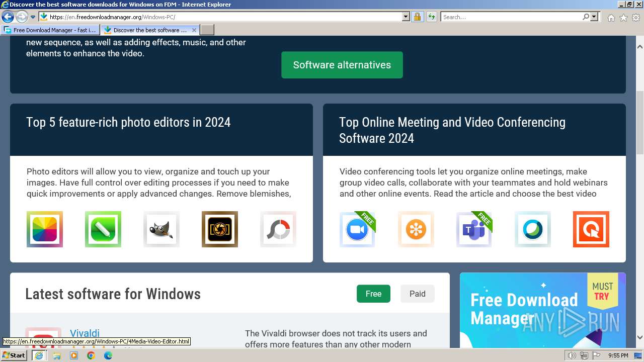644x362 pixels.
Task: Go forward with the browser Forward arrow
Action: pos(21,17)
